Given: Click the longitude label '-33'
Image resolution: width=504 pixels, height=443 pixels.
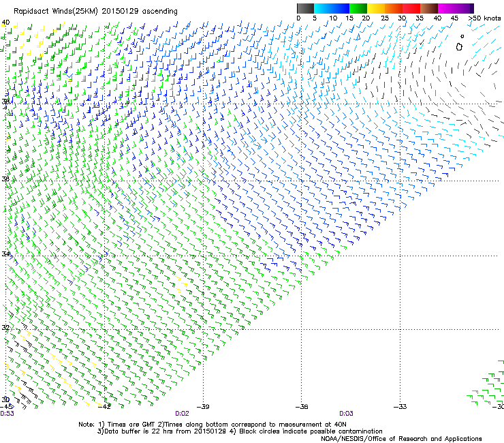Looking at the screenshot, I should click(400, 407).
